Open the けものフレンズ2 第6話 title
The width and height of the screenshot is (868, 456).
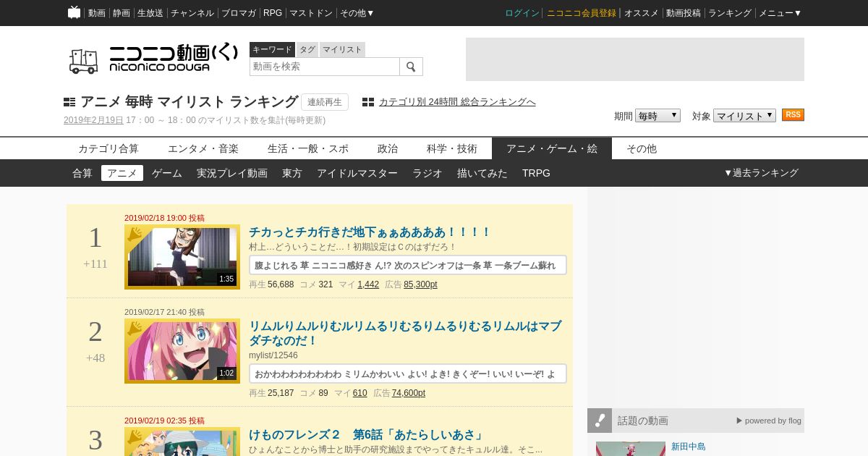click(x=366, y=434)
